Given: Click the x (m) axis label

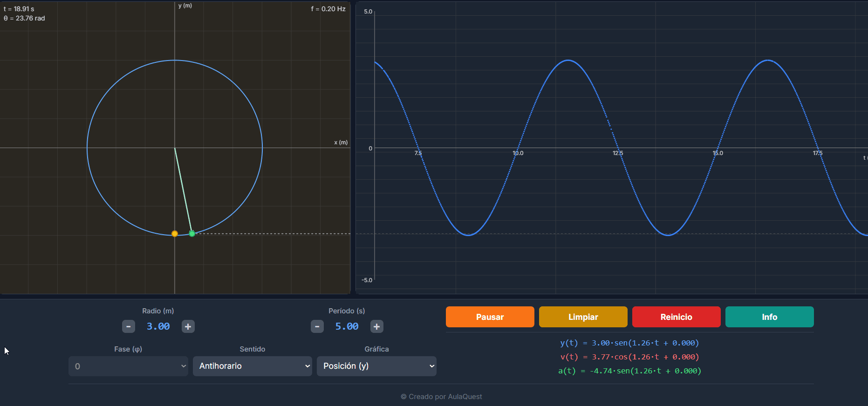Looking at the screenshot, I should click(x=341, y=142).
